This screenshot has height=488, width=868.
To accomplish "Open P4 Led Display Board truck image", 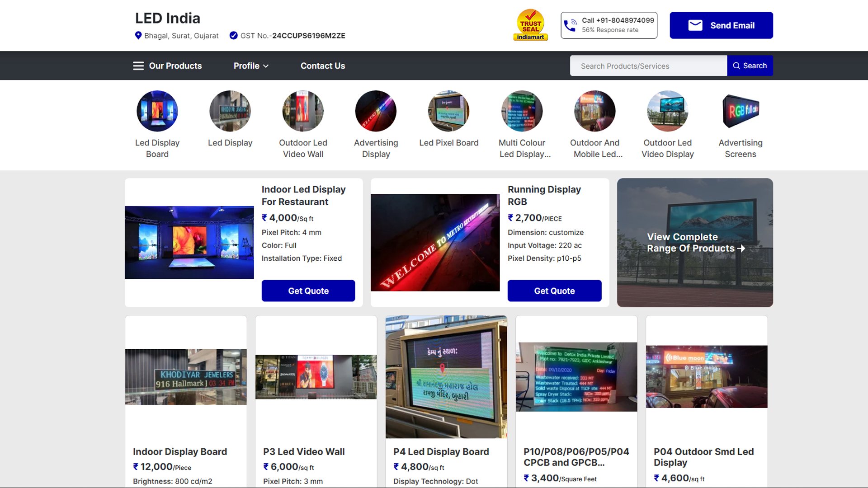I will pos(446,377).
